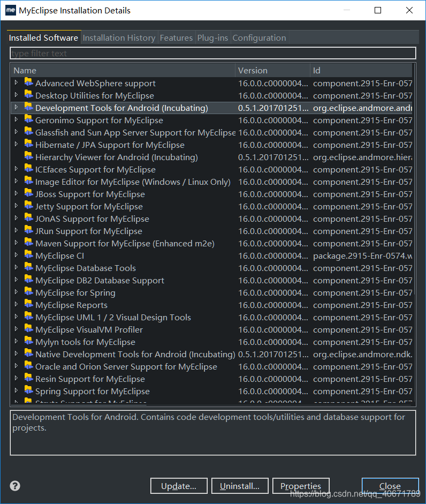This screenshot has height=504, width=426.
Task: Click the MyEclipse CI feature icon
Action: pos(28,255)
